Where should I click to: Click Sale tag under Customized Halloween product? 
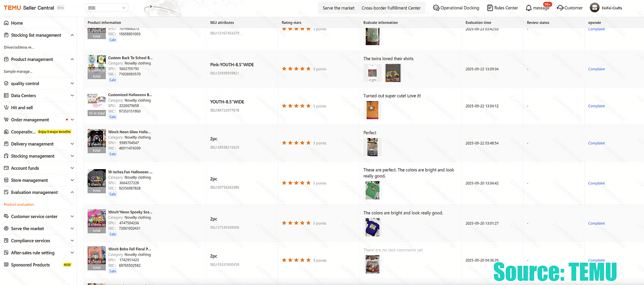point(113,117)
